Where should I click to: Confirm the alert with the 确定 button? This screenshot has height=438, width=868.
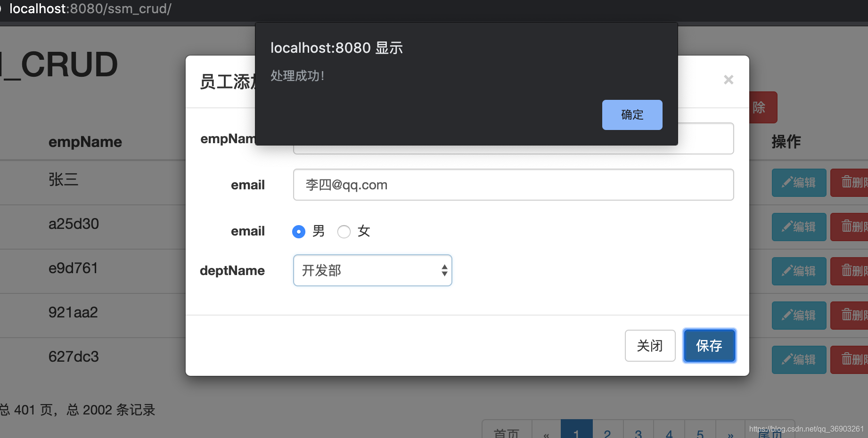point(632,115)
